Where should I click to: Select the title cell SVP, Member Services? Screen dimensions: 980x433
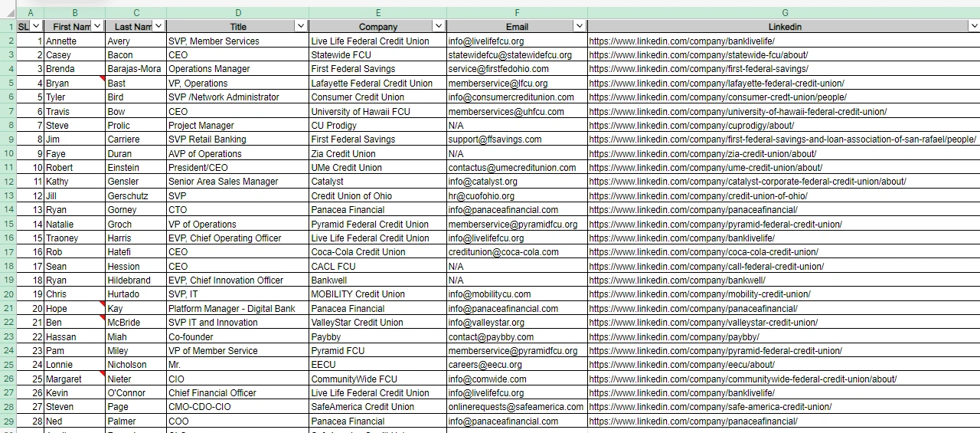tap(238, 41)
